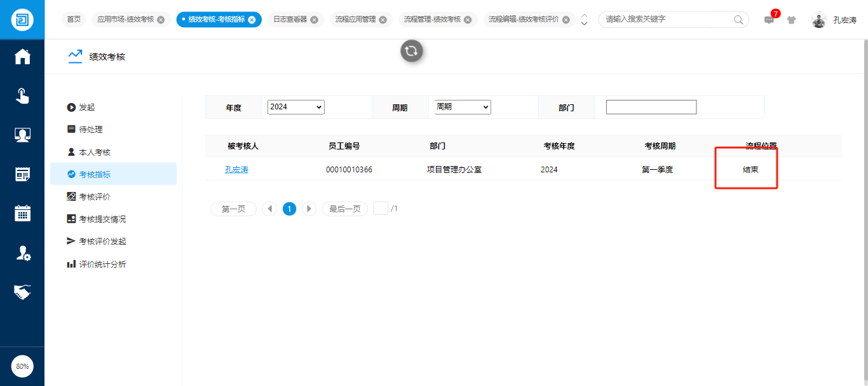Image resolution: width=868 pixels, height=386 pixels.
Task: Switch to the 流程编辑-绩效考核评价 tab
Action: tap(524, 20)
